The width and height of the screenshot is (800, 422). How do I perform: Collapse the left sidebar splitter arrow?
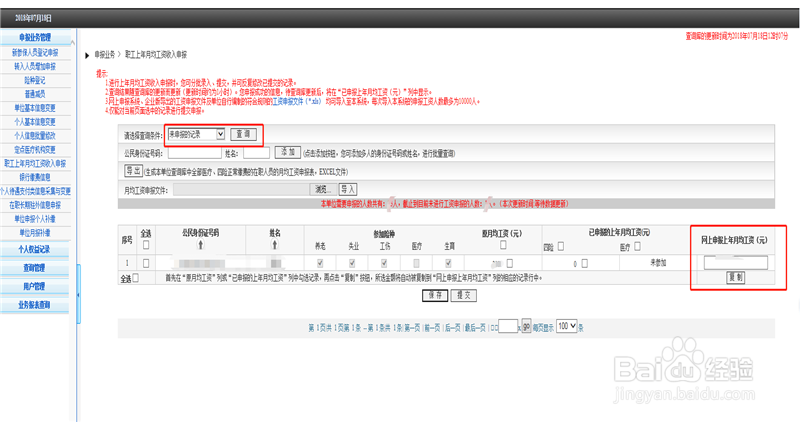click(78, 295)
